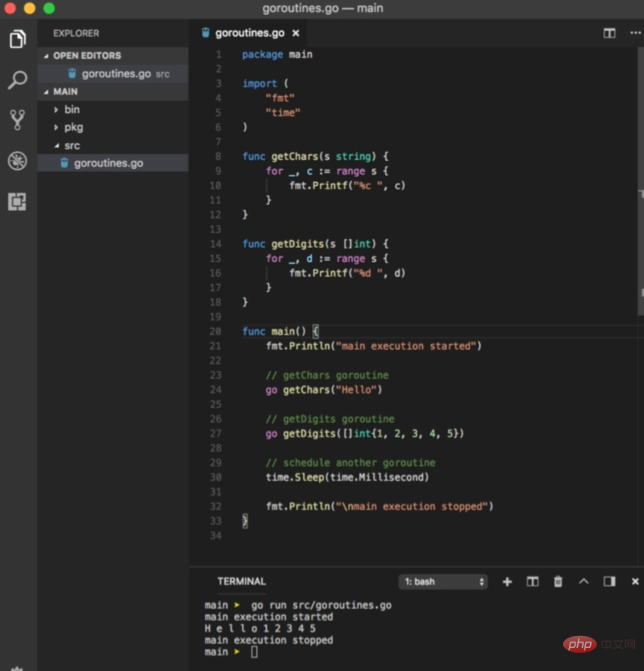Close the terminal panel
Image resolution: width=644 pixels, height=671 pixels.
point(635,581)
